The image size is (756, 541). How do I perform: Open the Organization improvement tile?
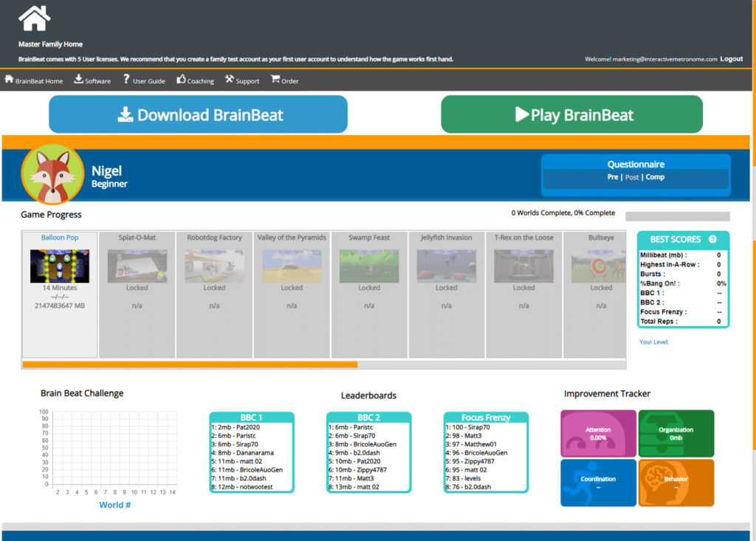(676, 434)
